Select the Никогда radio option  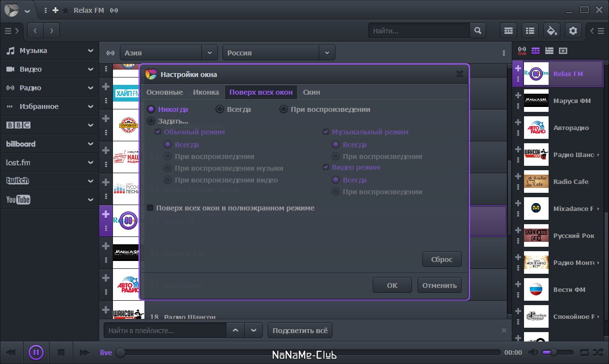(x=167, y=109)
